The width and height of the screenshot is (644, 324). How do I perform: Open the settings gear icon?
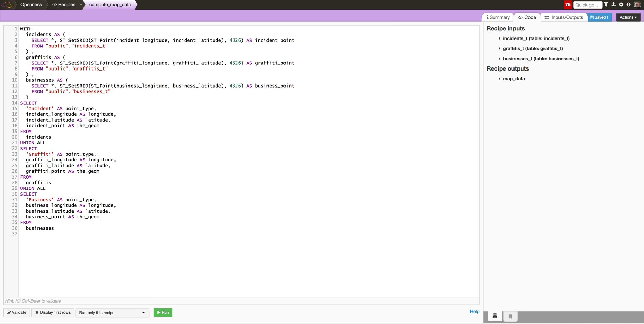[621, 5]
